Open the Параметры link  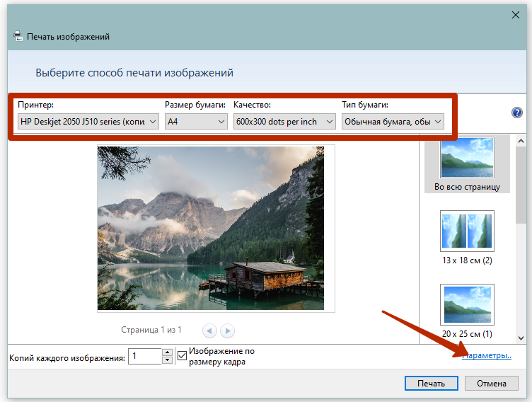point(487,356)
